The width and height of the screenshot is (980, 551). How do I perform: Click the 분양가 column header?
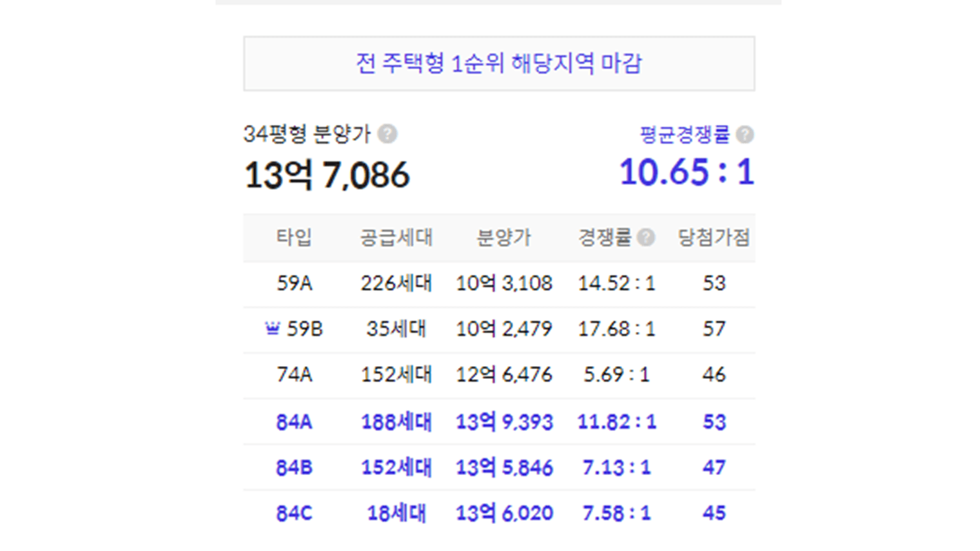(504, 237)
